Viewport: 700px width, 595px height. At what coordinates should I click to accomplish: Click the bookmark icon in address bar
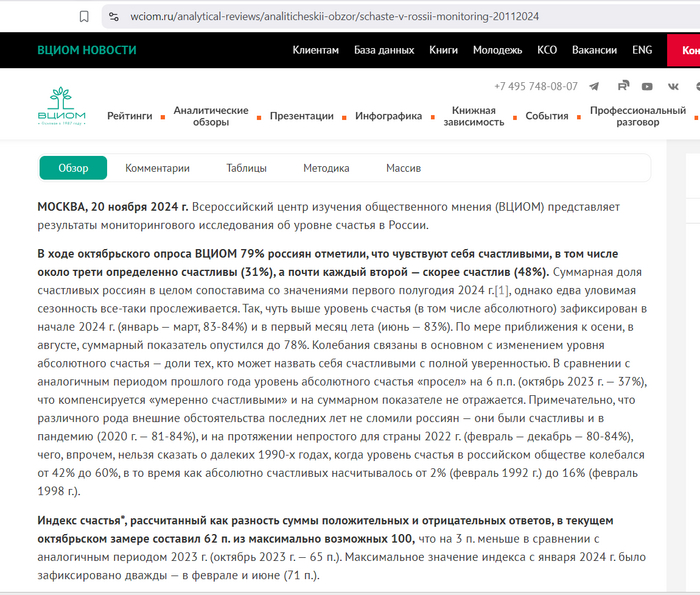[84, 17]
